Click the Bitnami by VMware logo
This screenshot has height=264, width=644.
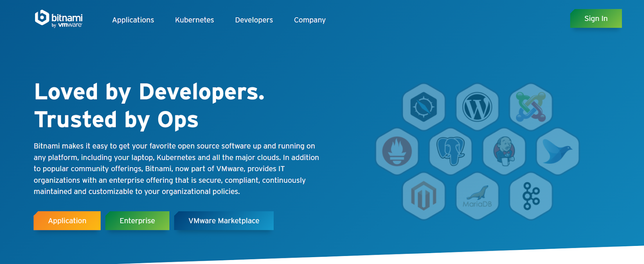pyautogui.click(x=59, y=18)
